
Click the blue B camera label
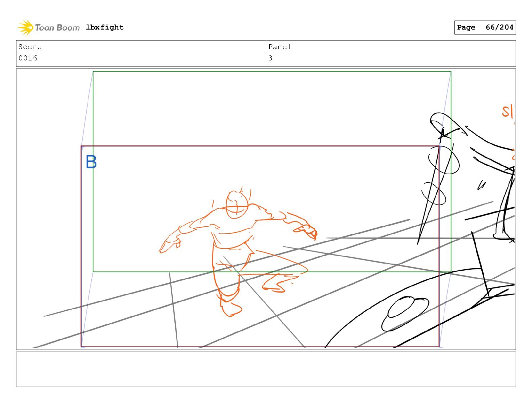(91, 162)
